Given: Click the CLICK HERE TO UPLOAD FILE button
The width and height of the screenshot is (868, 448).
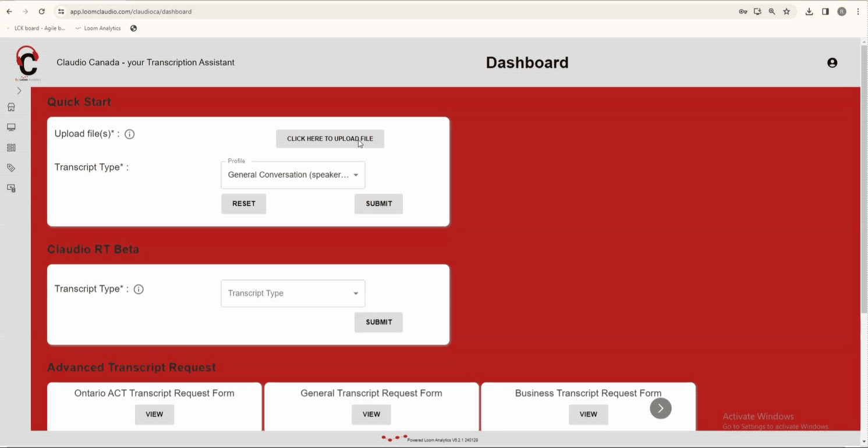Looking at the screenshot, I should pyautogui.click(x=330, y=138).
